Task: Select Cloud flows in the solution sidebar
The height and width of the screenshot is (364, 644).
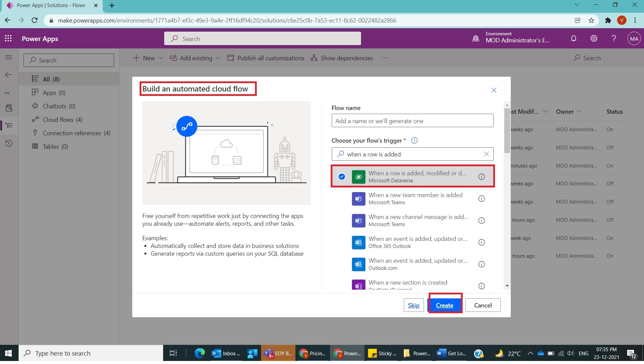Action: pos(58,119)
